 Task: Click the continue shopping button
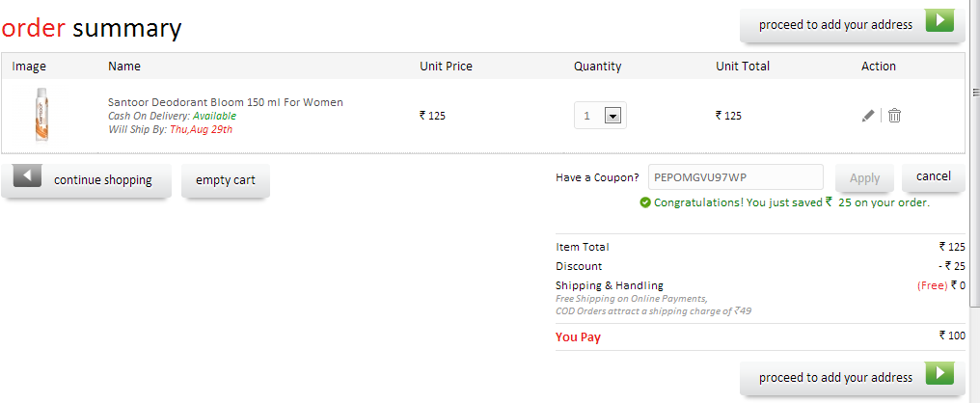click(x=86, y=180)
